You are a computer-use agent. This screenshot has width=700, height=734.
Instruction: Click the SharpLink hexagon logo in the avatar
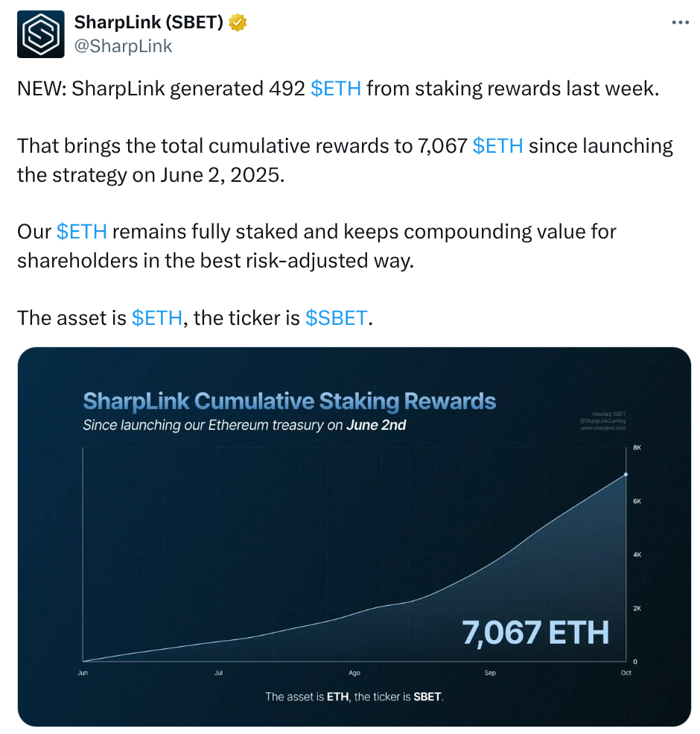point(41,34)
